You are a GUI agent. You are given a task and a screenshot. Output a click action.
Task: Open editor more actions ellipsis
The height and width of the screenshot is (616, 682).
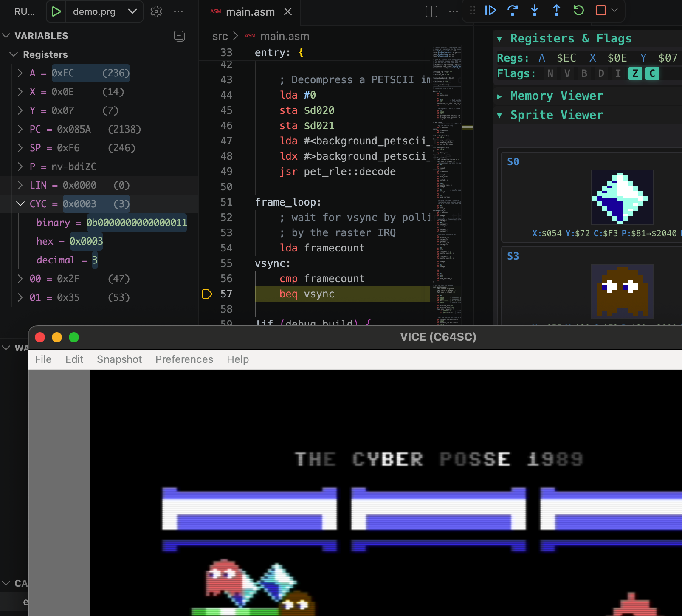454,11
